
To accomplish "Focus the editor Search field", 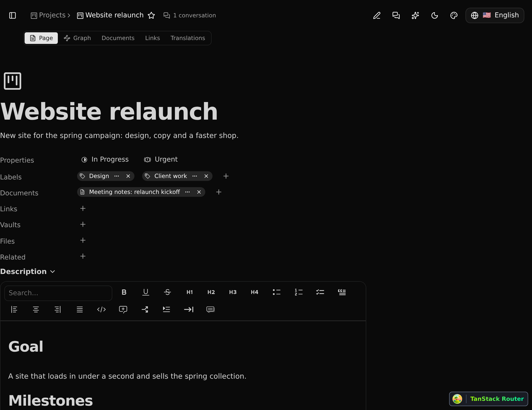I will (58, 293).
